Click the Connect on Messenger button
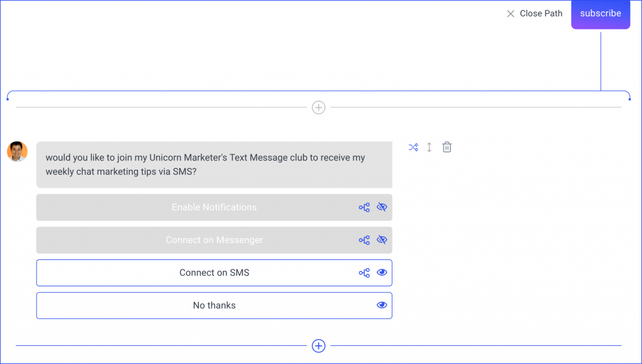This screenshot has width=642, height=364. (x=214, y=240)
